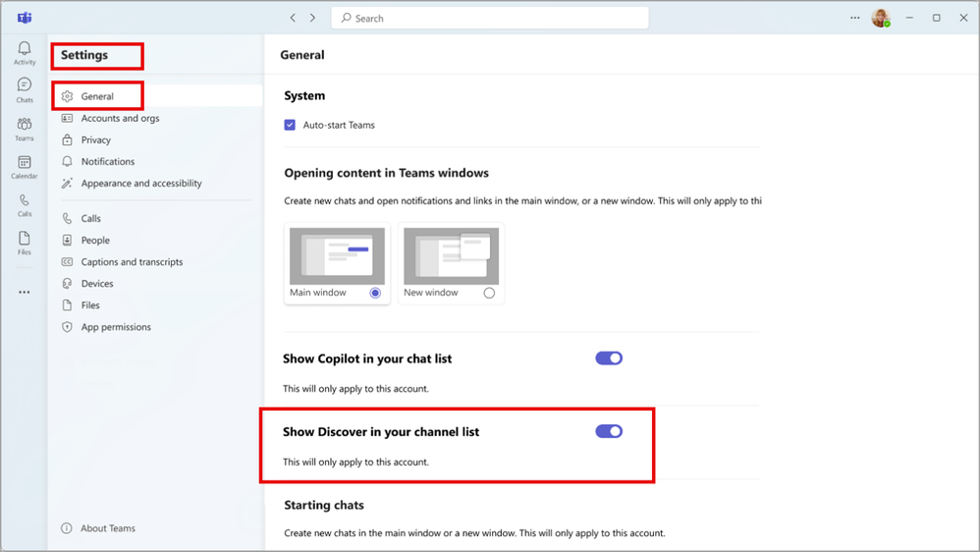Uncheck the Auto-start Teams checkbox
This screenshot has height=552, width=980.
point(290,125)
